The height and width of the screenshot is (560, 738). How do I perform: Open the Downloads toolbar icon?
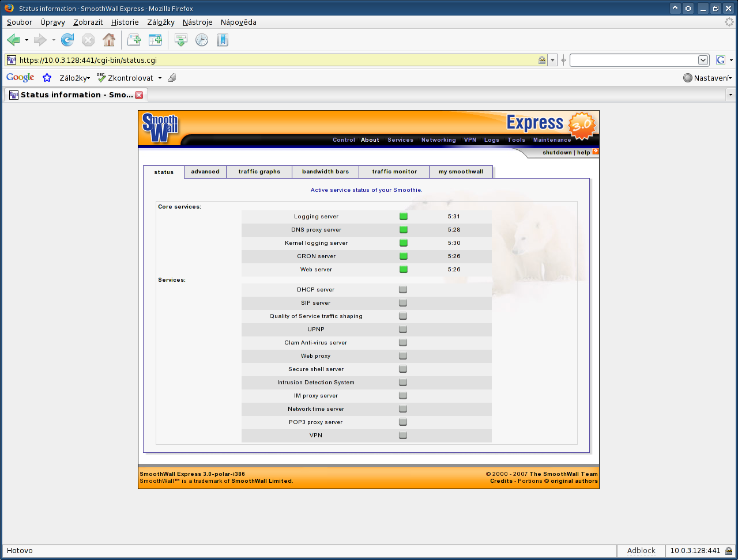click(181, 40)
